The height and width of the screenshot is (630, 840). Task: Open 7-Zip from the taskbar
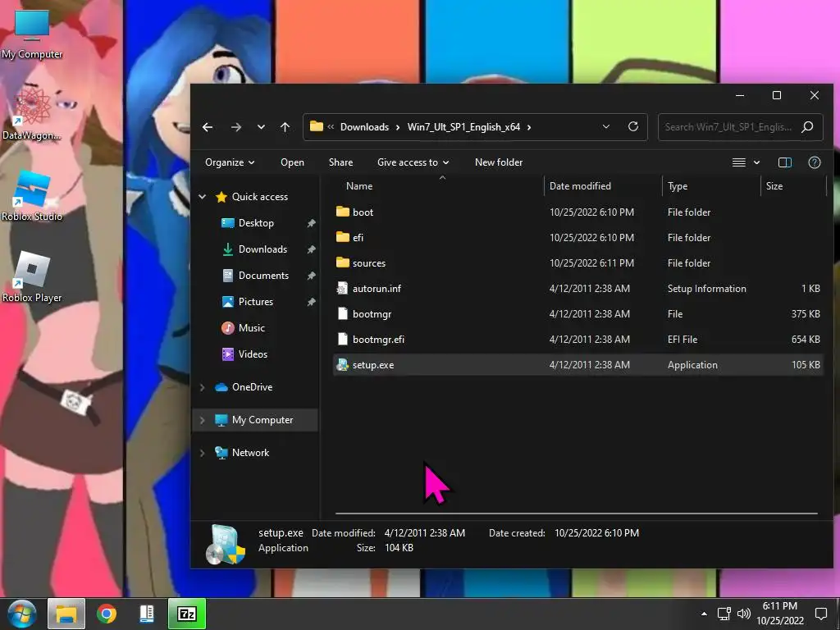tap(186, 614)
